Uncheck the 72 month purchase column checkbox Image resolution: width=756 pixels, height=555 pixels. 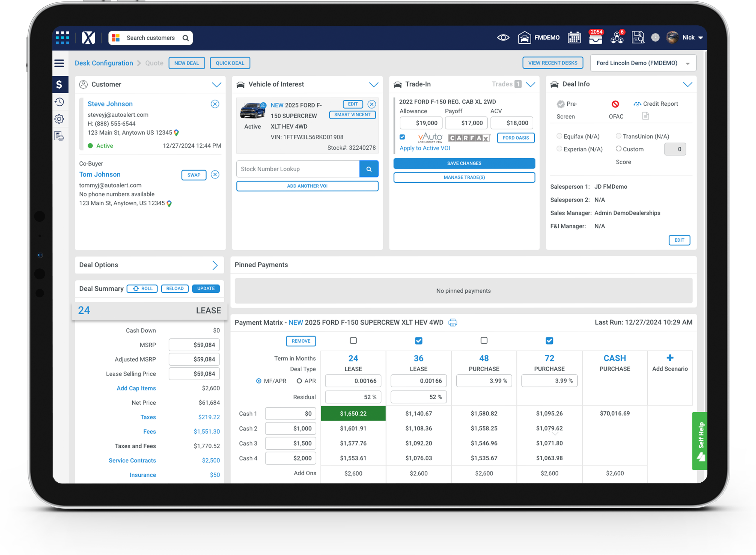pos(549,341)
